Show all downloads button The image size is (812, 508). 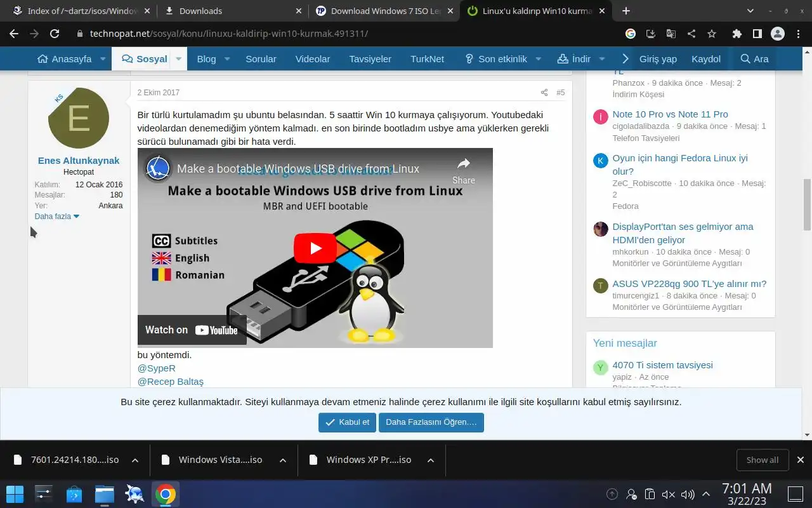coord(763,460)
